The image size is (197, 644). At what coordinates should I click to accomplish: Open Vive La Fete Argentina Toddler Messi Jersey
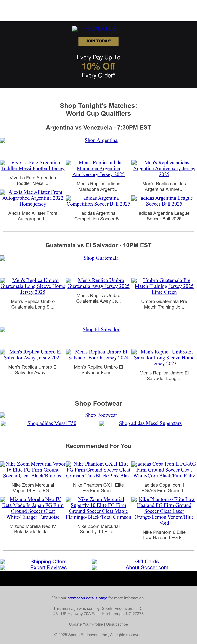(33, 165)
